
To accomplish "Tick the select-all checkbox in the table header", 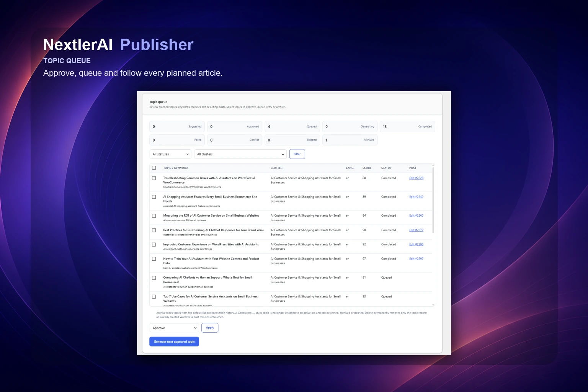I will pos(154,168).
